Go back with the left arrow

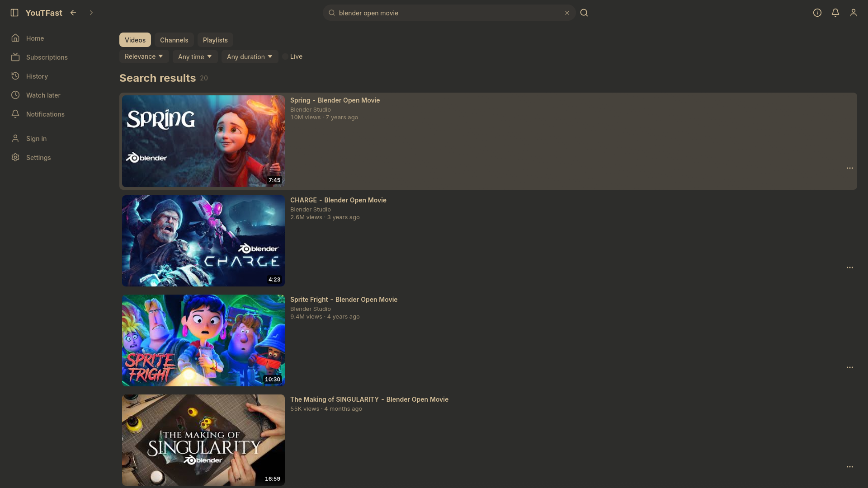point(73,13)
